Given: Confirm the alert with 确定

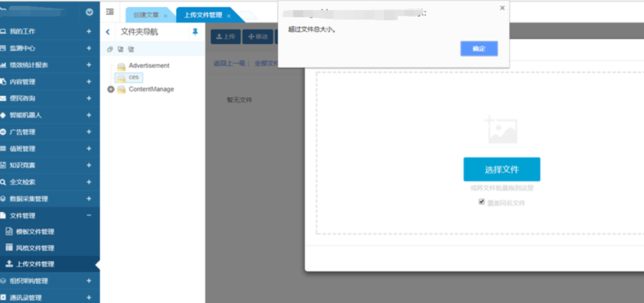Looking at the screenshot, I should coord(479,48).
